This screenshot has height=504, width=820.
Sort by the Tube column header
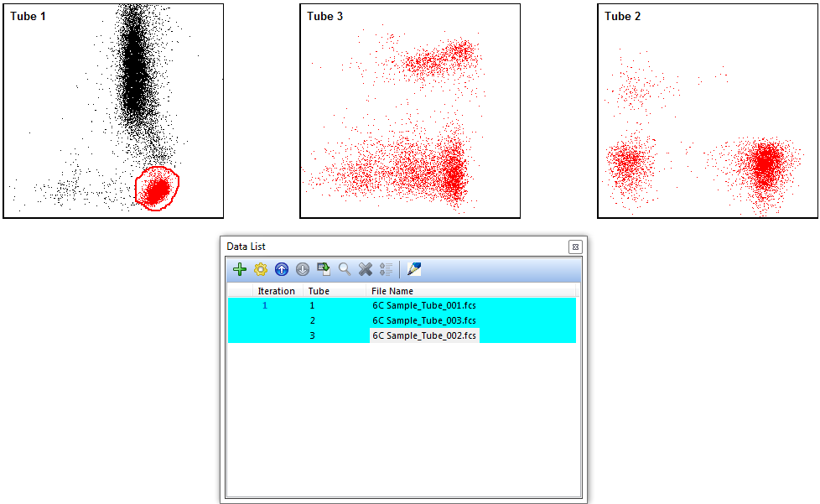pos(319,291)
